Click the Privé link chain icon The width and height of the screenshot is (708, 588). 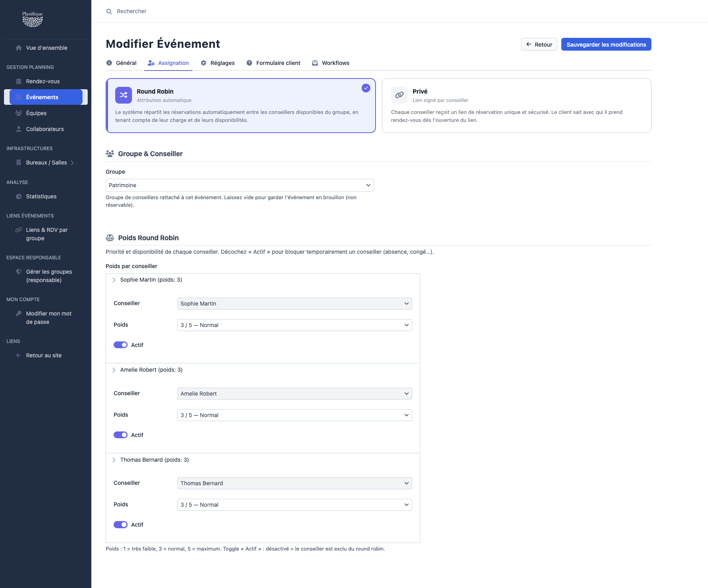(x=399, y=95)
